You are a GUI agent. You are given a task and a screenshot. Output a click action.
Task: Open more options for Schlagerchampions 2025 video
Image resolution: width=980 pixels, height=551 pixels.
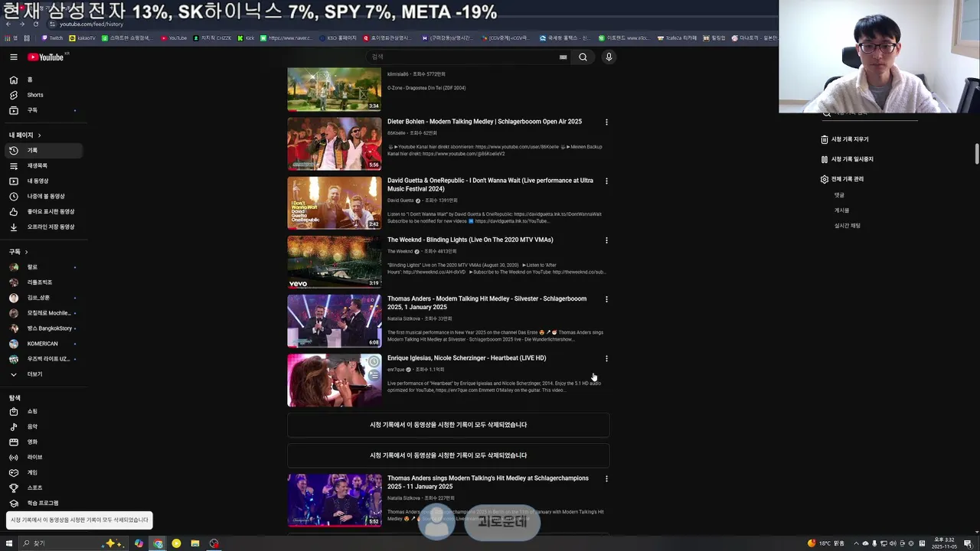coord(606,479)
